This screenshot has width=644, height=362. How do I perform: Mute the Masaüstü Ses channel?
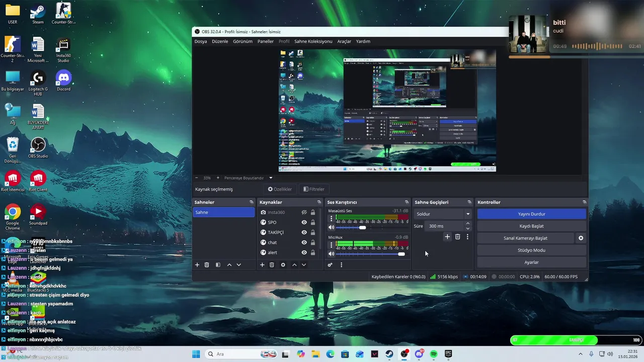pyautogui.click(x=331, y=228)
